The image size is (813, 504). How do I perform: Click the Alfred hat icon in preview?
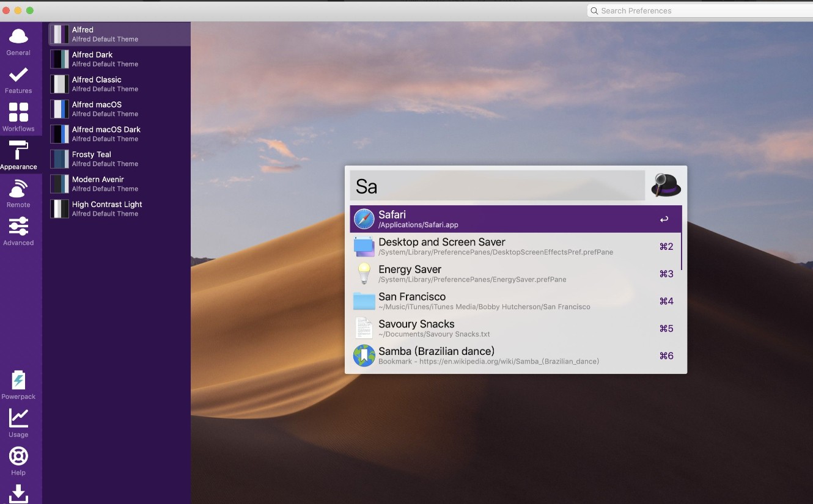(666, 184)
